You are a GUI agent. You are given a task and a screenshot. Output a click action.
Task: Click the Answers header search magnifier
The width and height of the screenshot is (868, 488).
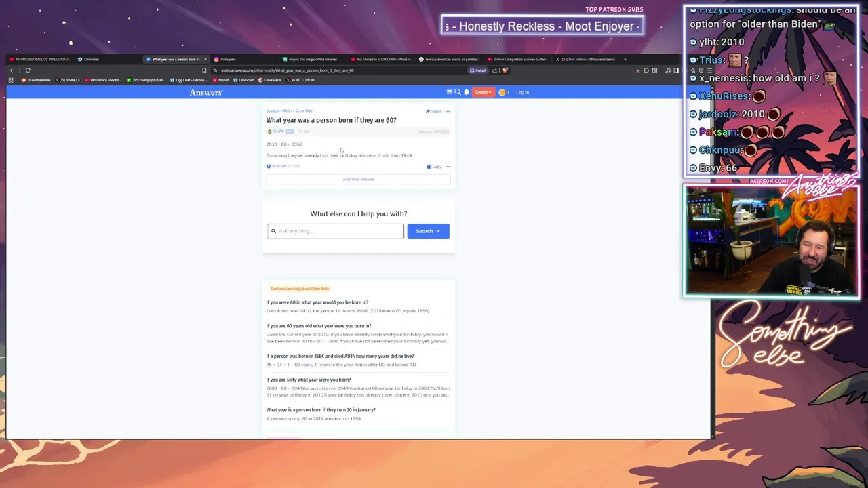pos(458,92)
